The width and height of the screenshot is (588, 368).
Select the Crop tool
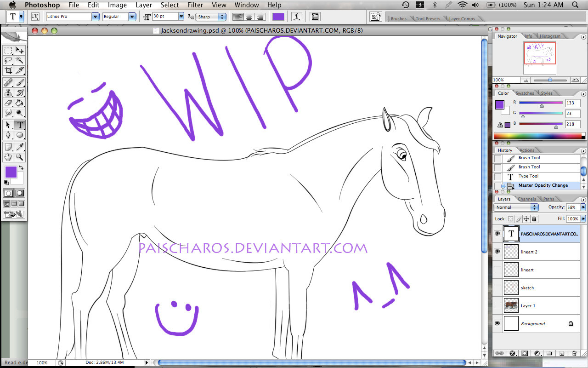[x=8, y=71]
